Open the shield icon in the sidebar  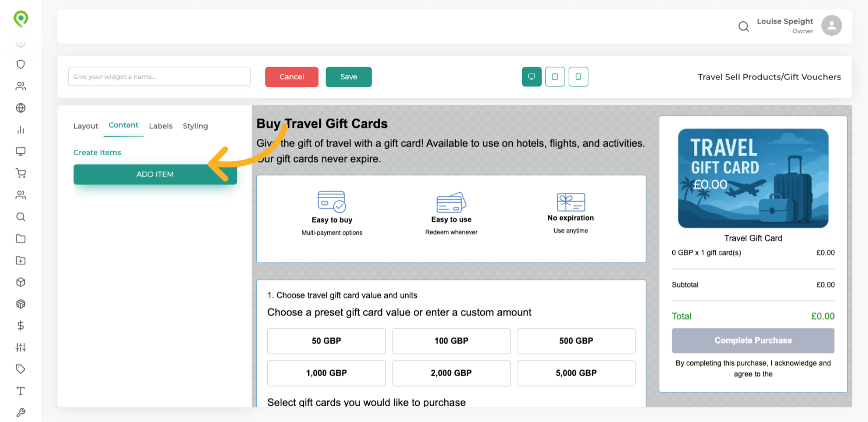click(x=21, y=64)
